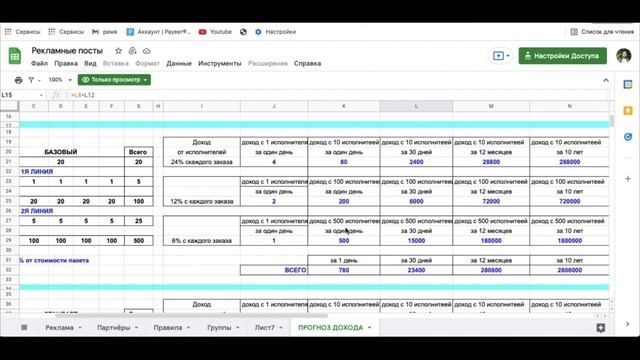Open the all sheets list icon
This screenshot has width=640, height=360.
pyautogui.click(x=24, y=327)
